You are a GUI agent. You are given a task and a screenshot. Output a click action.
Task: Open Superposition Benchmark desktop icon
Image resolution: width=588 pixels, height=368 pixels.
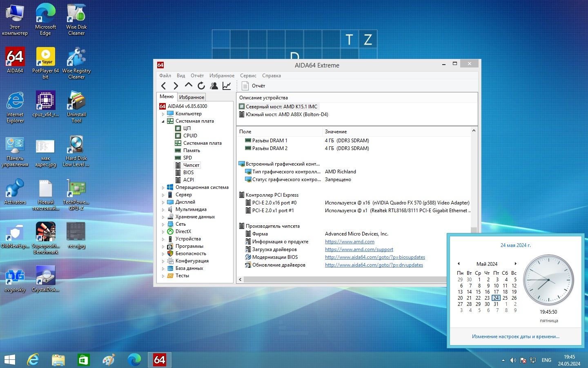click(46, 238)
